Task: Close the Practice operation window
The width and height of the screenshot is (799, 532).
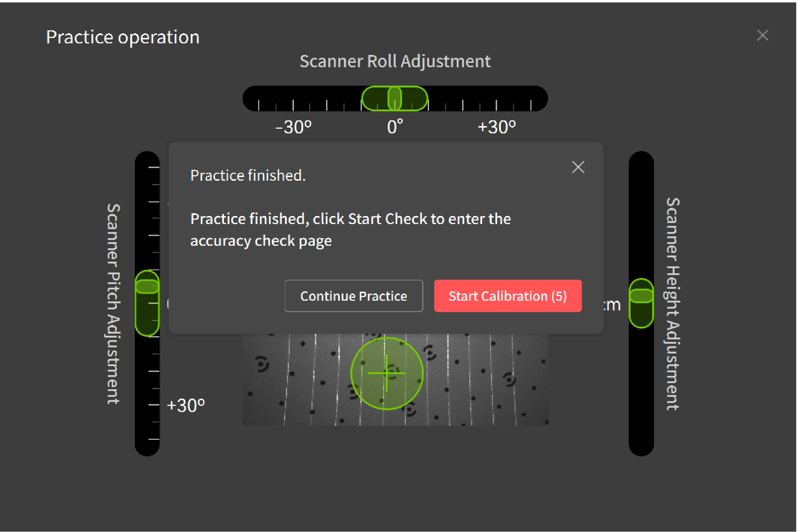Action: (762, 35)
